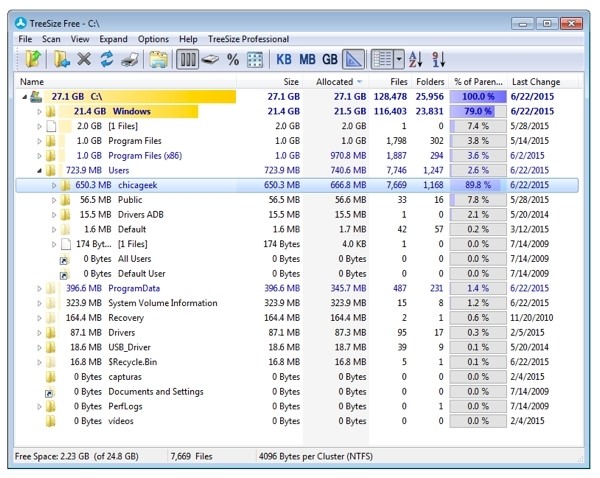Expand the Public folder node

[54, 200]
